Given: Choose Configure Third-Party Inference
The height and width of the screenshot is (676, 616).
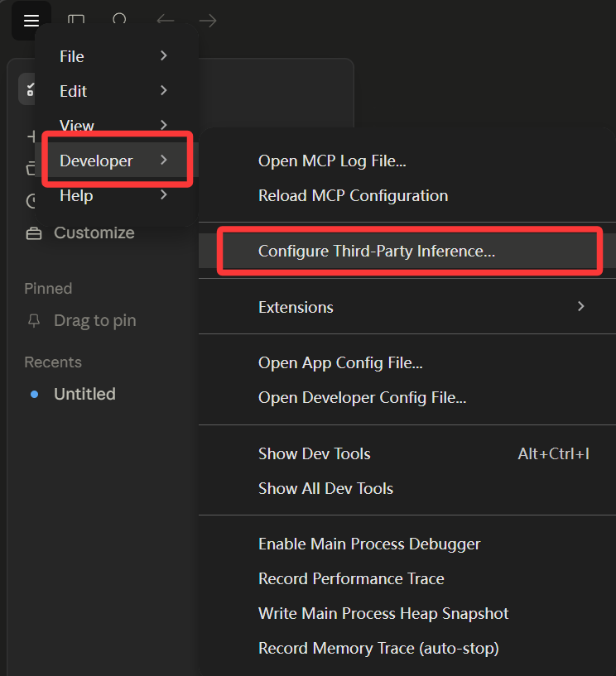Looking at the screenshot, I should (377, 252).
